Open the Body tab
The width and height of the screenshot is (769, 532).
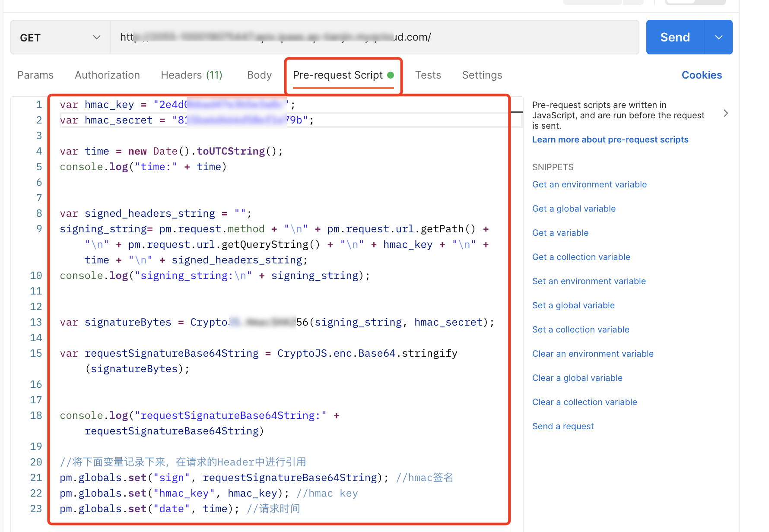tap(259, 75)
